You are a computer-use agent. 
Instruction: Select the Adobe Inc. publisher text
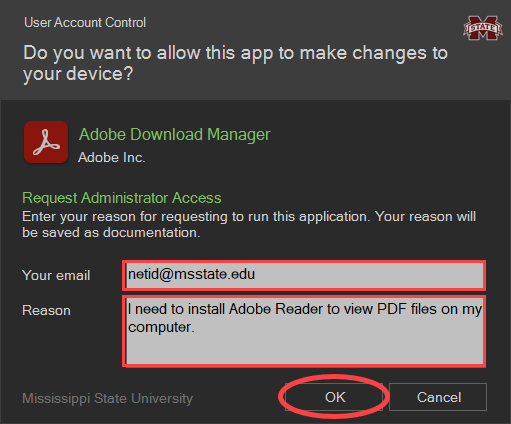(112, 158)
